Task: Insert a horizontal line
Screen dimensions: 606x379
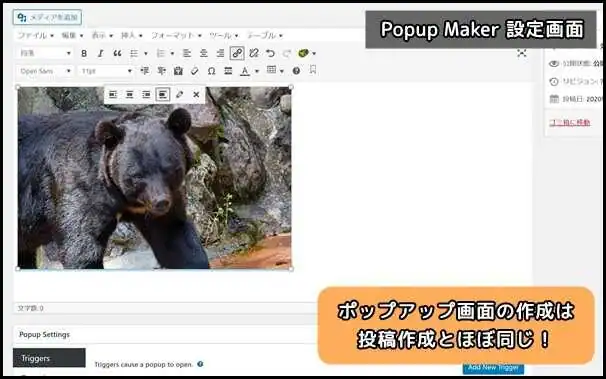Action: (x=228, y=71)
